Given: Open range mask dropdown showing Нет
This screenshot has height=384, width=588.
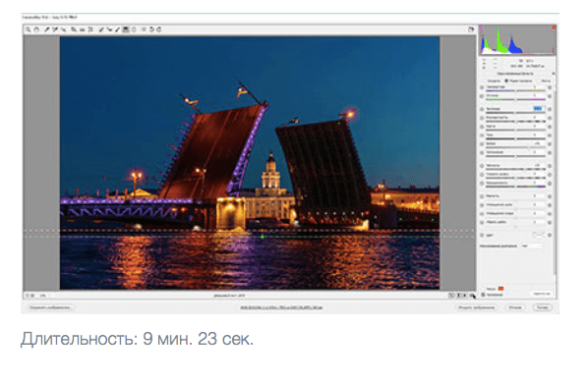Looking at the screenshot, I should [532, 247].
